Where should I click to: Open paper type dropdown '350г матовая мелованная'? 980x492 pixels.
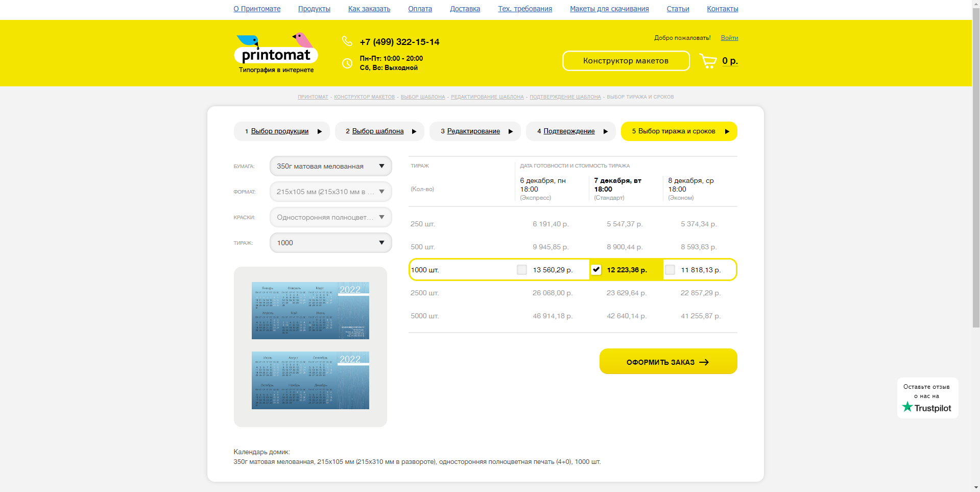[330, 166]
